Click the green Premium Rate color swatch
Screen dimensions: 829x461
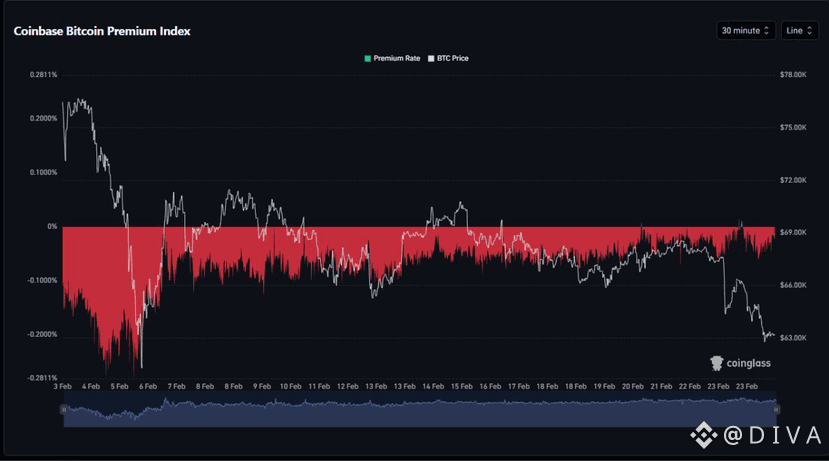(x=367, y=58)
